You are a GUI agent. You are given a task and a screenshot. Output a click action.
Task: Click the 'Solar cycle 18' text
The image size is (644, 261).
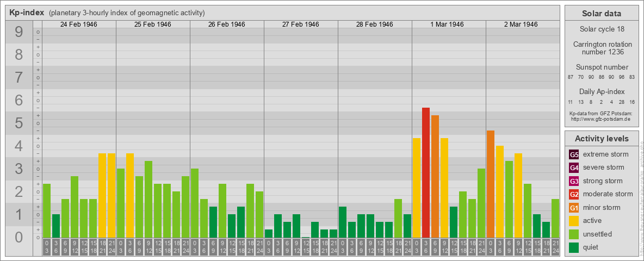click(x=602, y=29)
